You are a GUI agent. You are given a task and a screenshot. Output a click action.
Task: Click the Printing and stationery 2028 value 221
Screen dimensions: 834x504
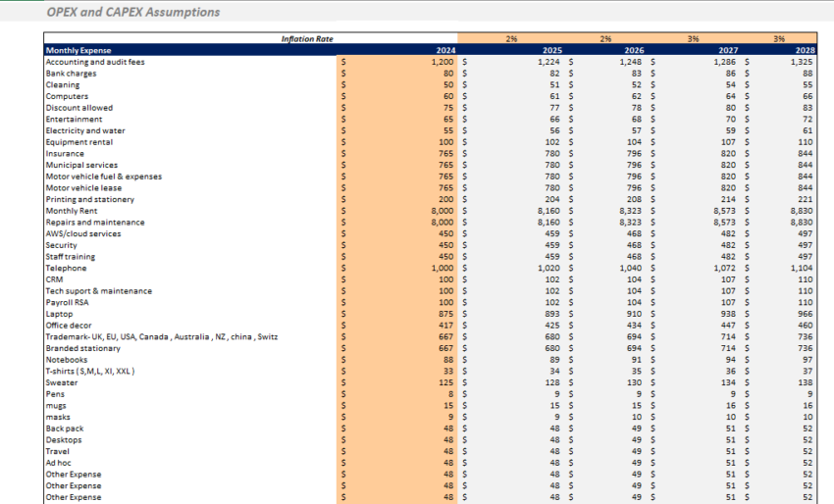[x=806, y=199]
